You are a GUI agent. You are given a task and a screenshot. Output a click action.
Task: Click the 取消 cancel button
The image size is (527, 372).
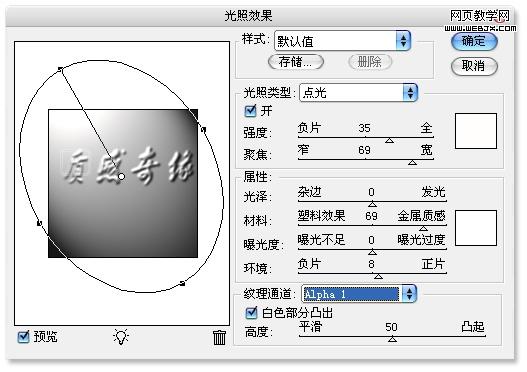tap(474, 66)
